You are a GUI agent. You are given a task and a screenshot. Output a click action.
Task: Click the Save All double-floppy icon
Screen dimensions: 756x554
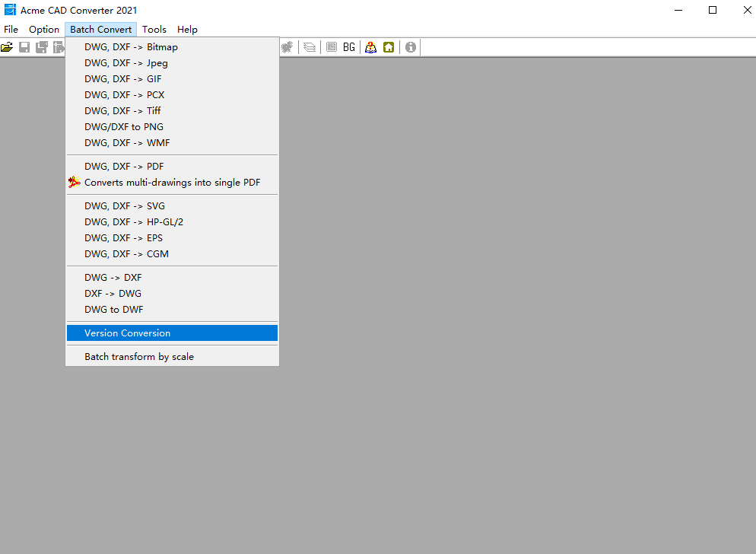coord(42,47)
